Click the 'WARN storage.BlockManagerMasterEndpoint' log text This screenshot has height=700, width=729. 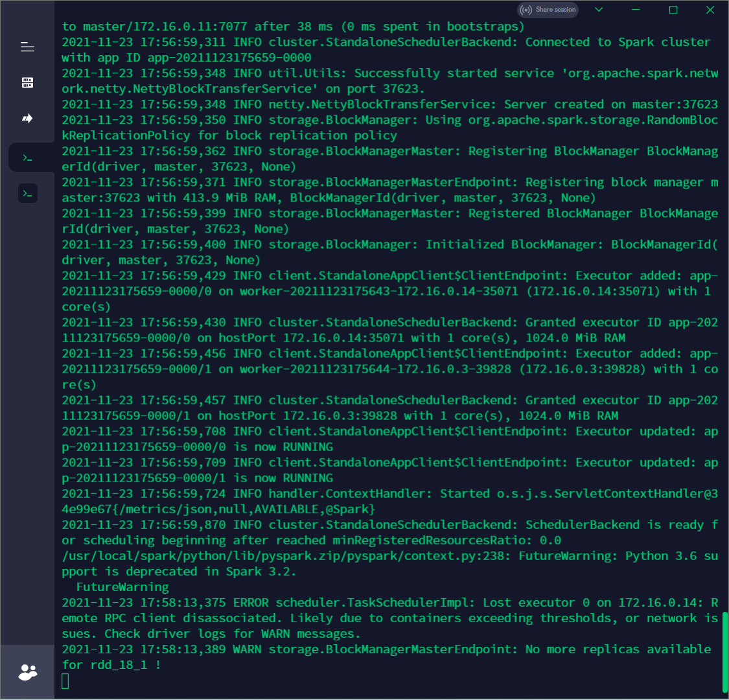(375, 649)
